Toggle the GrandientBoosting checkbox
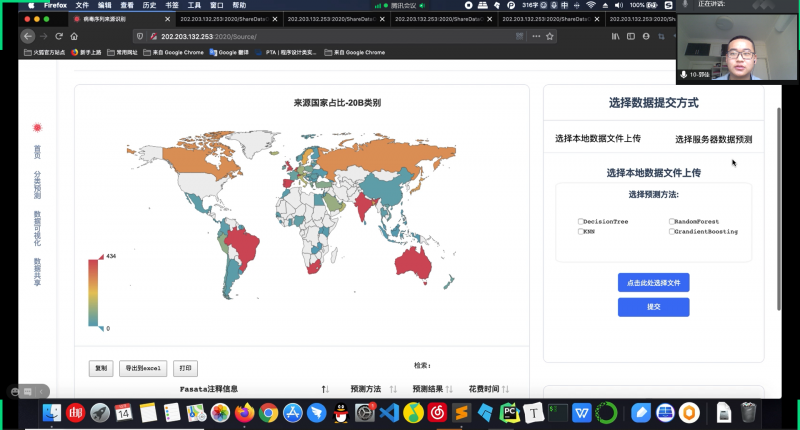This screenshot has height=430, width=800. click(671, 231)
